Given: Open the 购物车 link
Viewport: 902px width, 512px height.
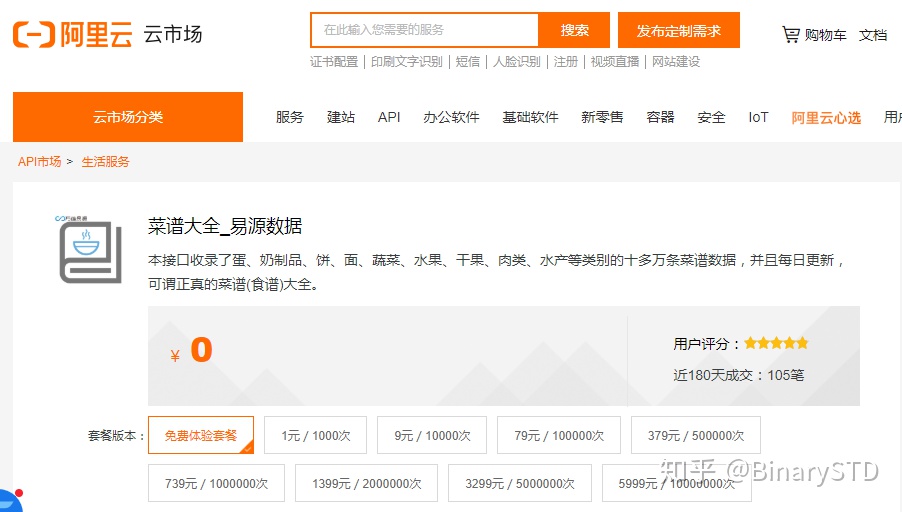Looking at the screenshot, I should [x=825, y=35].
